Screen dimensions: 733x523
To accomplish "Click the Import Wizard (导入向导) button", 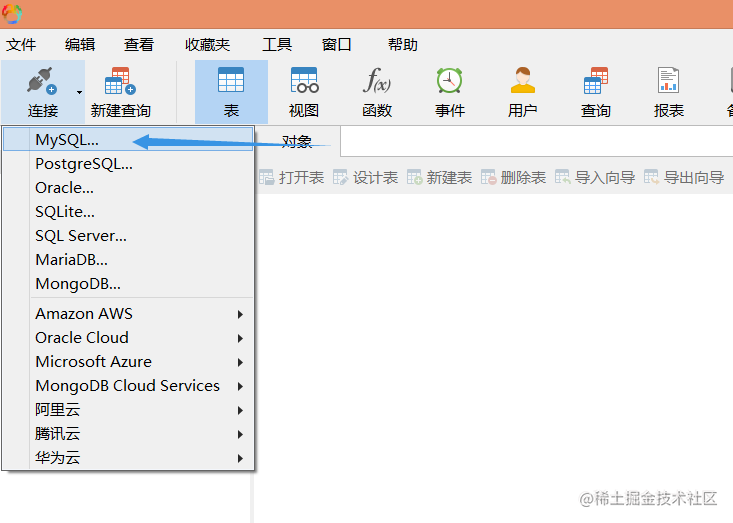I will point(595,178).
